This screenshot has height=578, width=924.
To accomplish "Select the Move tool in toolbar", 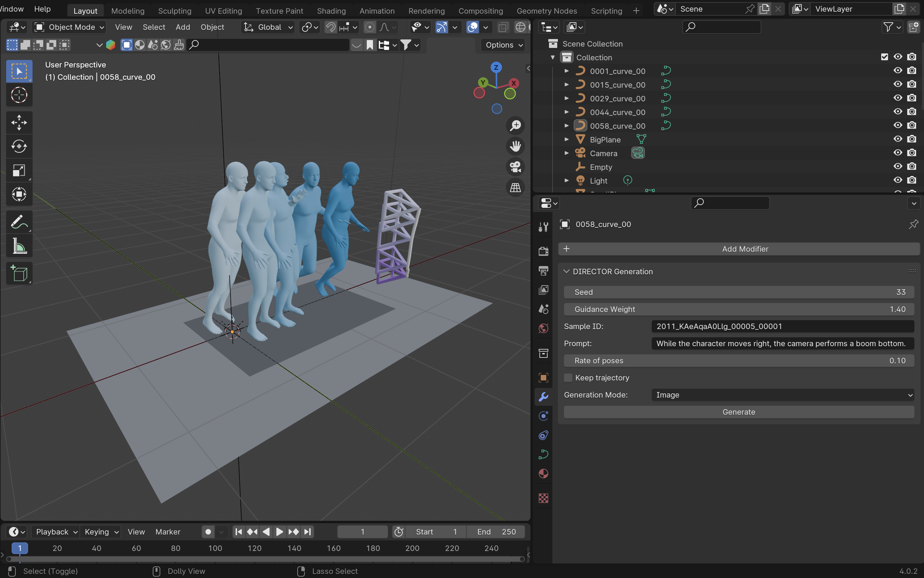I will tap(19, 122).
